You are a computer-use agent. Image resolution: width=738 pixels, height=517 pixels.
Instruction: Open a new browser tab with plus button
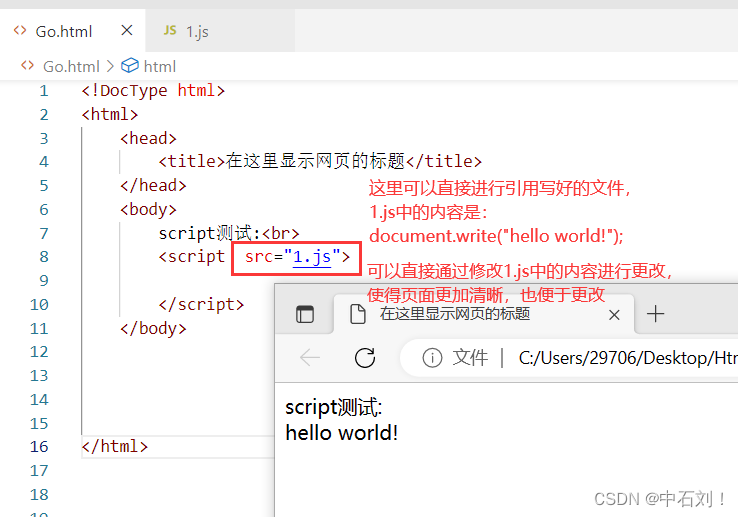coord(655,314)
